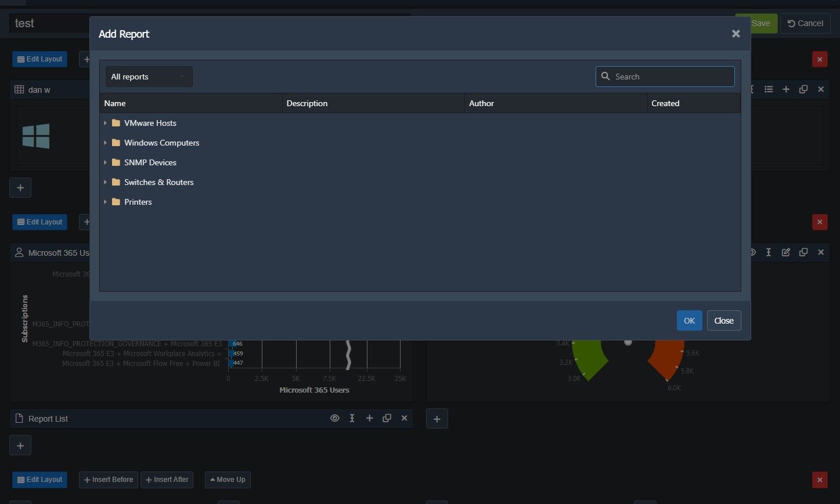Click the edit pencil icon on Microsoft 365 widget

(x=786, y=252)
